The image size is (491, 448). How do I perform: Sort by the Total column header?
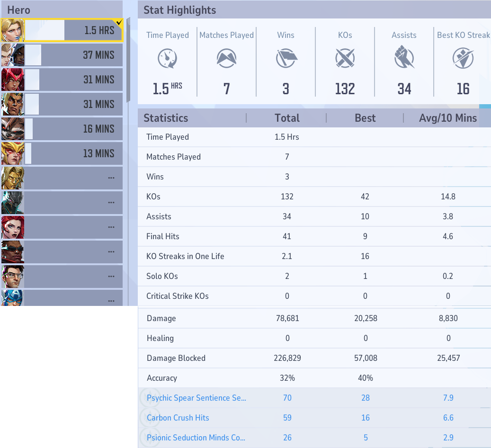[x=287, y=118]
